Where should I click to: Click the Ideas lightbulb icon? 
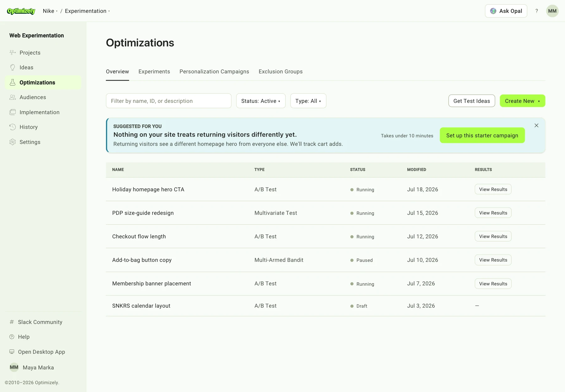tap(13, 67)
